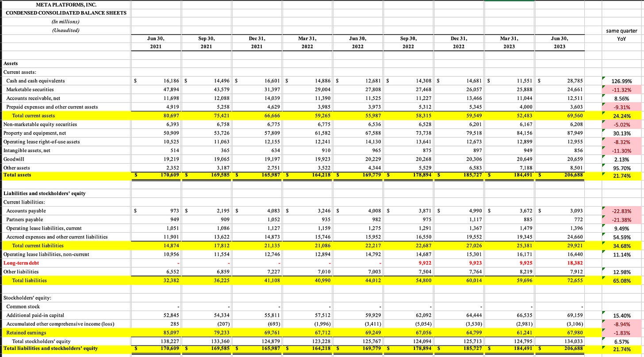Click the Total assets row label
This screenshot has width=644, height=357.
tap(17, 175)
